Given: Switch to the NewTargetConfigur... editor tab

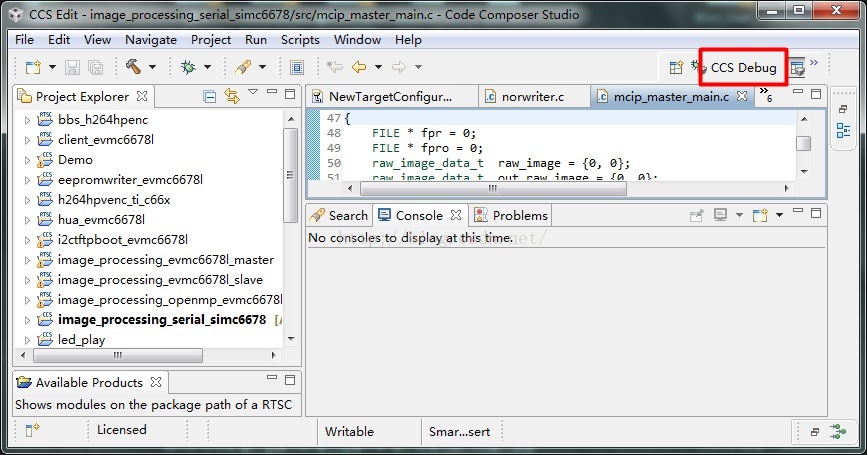Looking at the screenshot, I should [390, 97].
